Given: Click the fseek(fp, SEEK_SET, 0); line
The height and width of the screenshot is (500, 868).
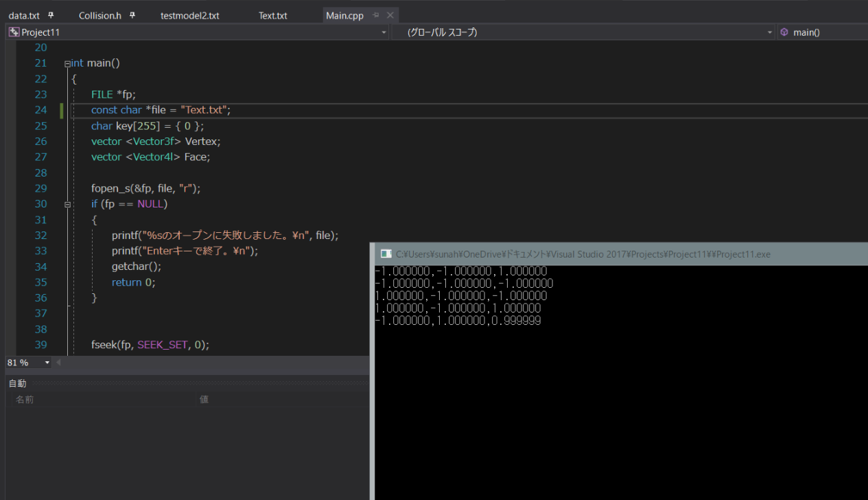Looking at the screenshot, I should pyautogui.click(x=150, y=345).
